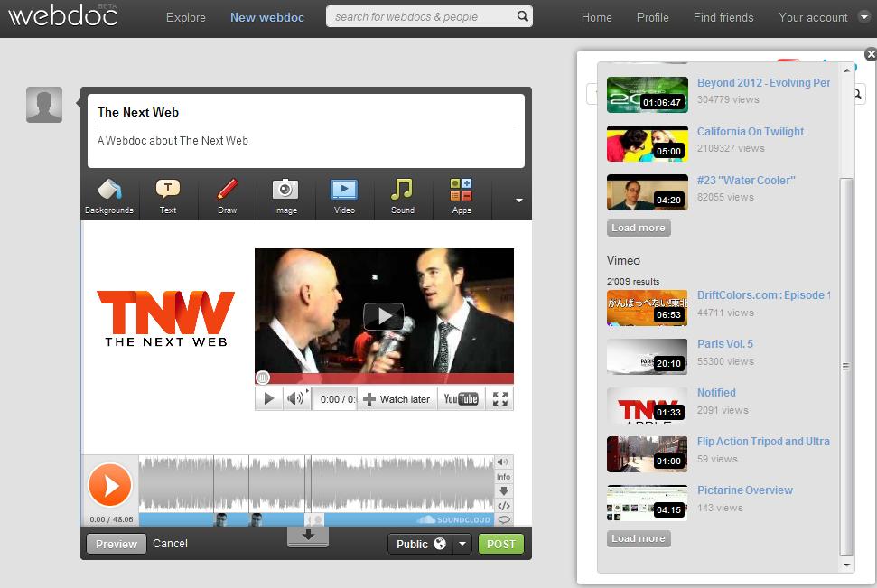Open the Backgrounds tool
Image resolution: width=877 pixels, height=588 pixels.
click(x=109, y=196)
